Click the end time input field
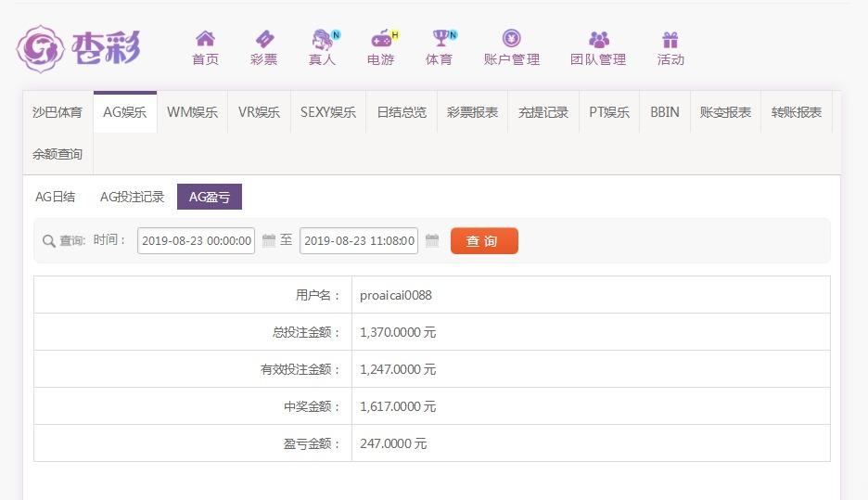This screenshot has width=868, height=500. click(x=359, y=241)
